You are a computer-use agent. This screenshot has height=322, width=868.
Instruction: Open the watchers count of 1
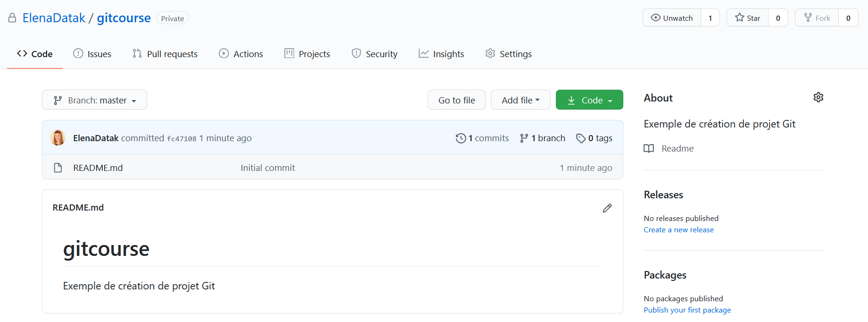[x=710, y=18]
